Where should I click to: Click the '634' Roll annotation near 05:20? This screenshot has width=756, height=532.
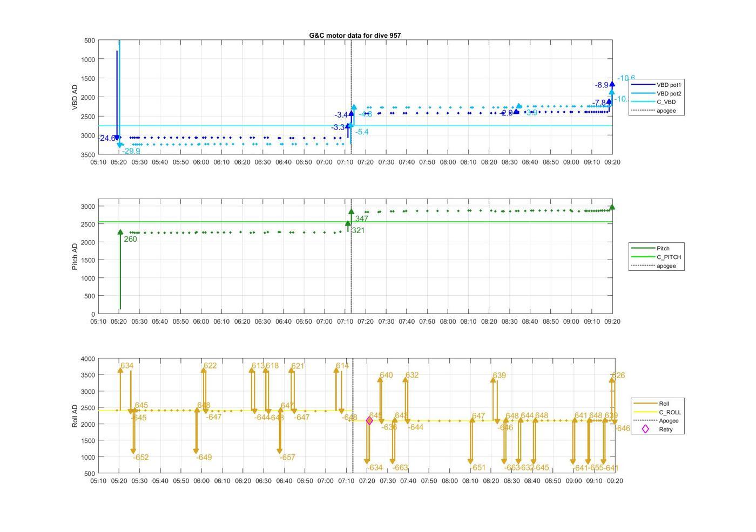point(127,366)
